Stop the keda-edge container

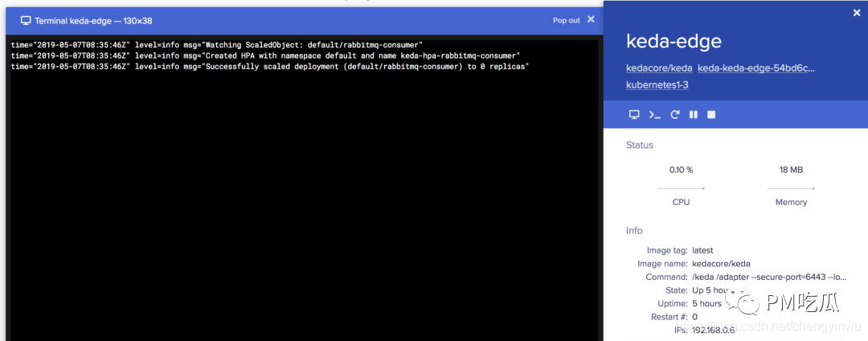coord(712,114)
